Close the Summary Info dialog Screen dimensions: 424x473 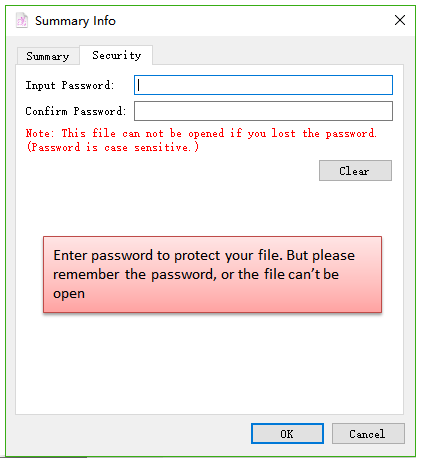coord(400,20)
